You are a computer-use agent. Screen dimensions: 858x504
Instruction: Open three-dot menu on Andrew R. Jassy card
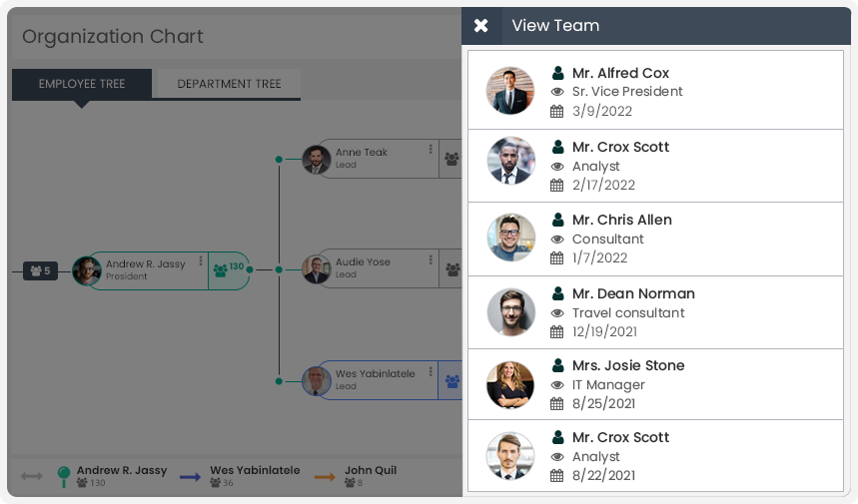201,260
